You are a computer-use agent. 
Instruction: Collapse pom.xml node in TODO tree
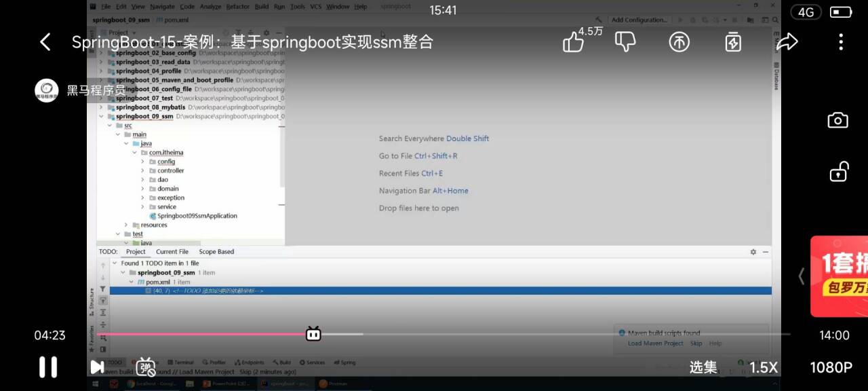click(x=132, y=282)
